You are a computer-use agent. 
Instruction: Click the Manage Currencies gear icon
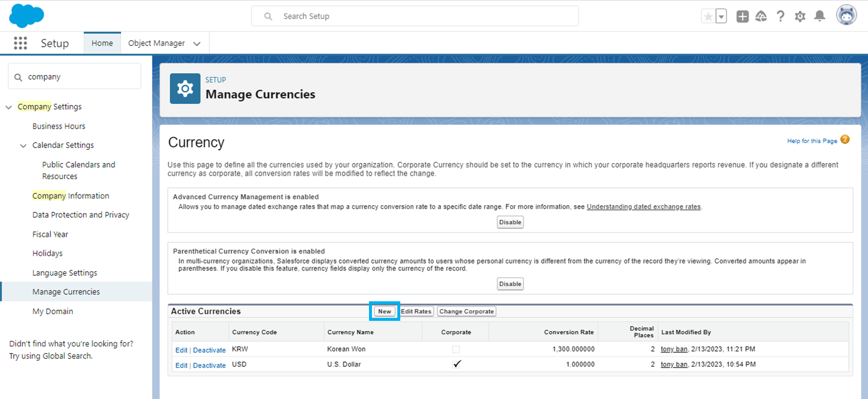point(185,88)
